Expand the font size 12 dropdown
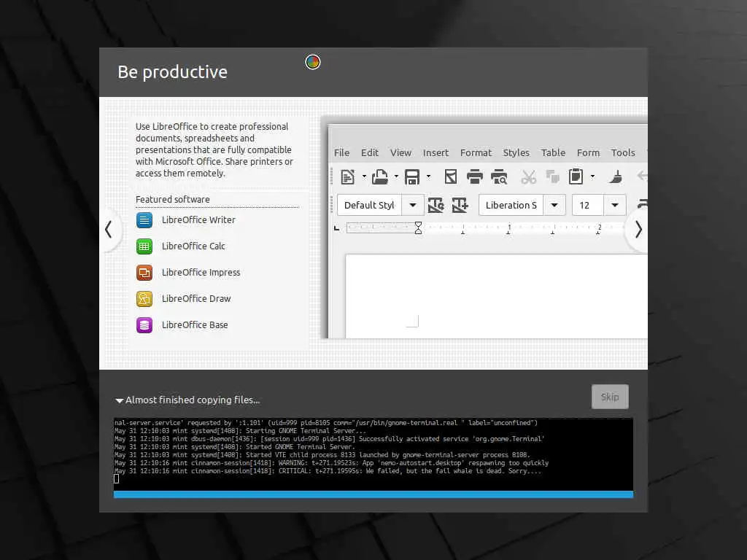This screenshot has height=560, width=747. (615, 205)
